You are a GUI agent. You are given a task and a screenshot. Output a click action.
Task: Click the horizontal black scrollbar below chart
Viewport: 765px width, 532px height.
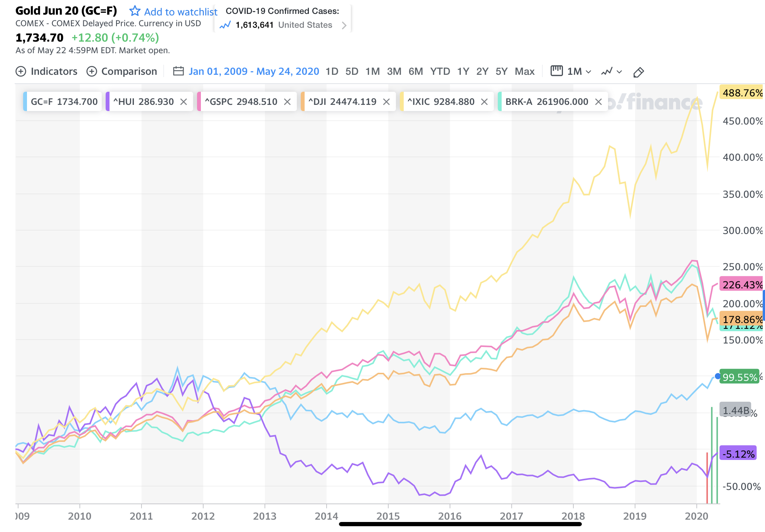(x=460, y=524)
